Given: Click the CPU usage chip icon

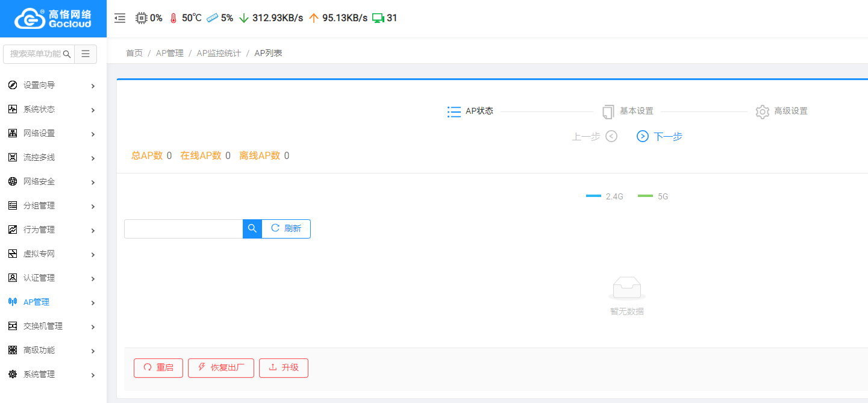Looking at the screenshot, I should (x=141, y=18).
